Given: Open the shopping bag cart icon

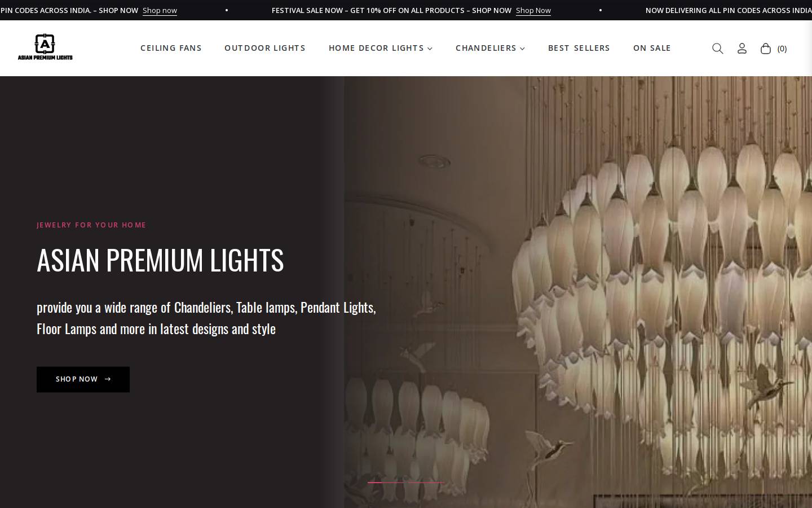Looking at the screenshot, I should (766, 49).
